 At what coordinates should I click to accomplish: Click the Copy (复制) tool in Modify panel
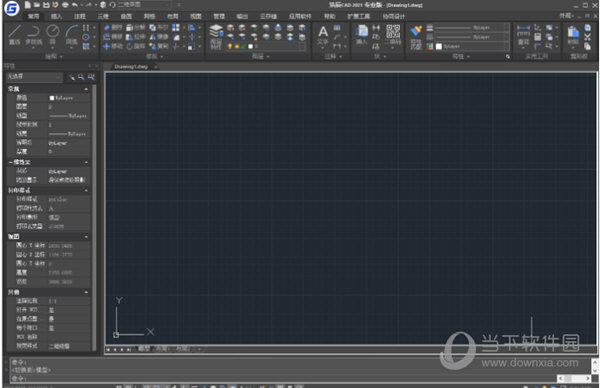[x=158, y=46]
